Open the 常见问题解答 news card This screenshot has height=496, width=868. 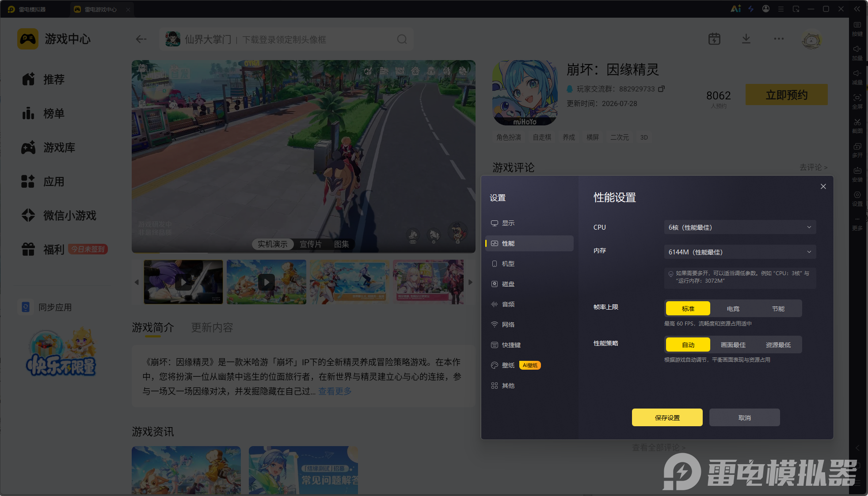click(303, 470)
